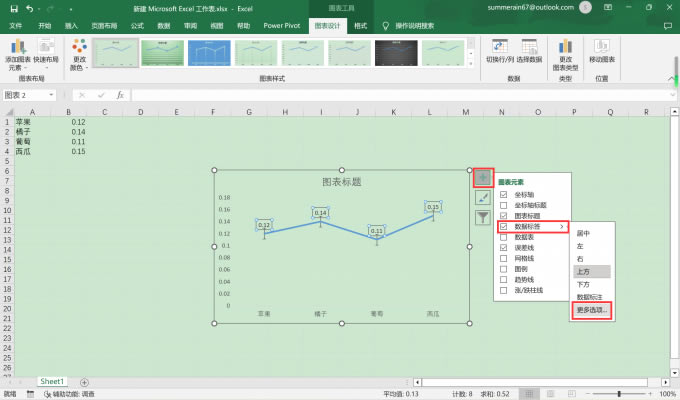Open the Chart Styles paintbrush button
Screen dimensions: 680x400
[x=483, y=197]
